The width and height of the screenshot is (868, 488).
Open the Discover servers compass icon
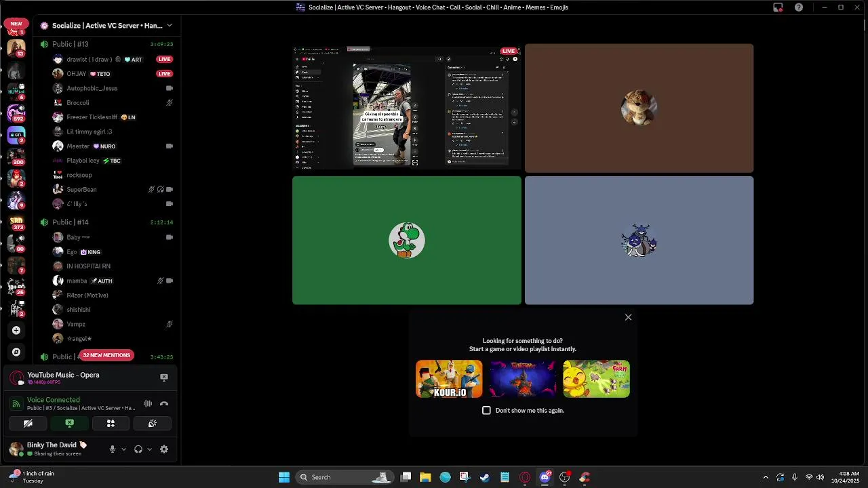pyautogui.click(x=16, y=352)
